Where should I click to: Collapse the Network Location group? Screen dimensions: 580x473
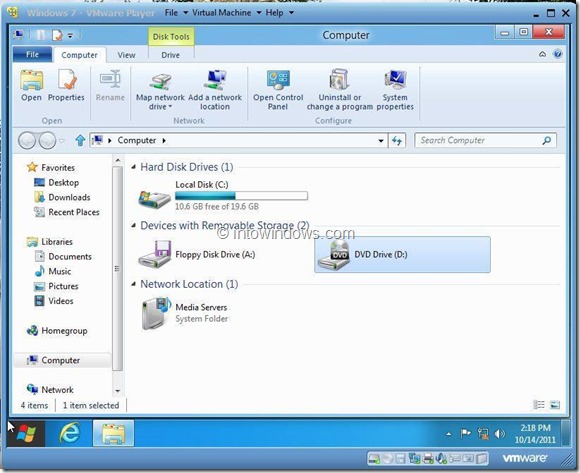coord(134,284)
